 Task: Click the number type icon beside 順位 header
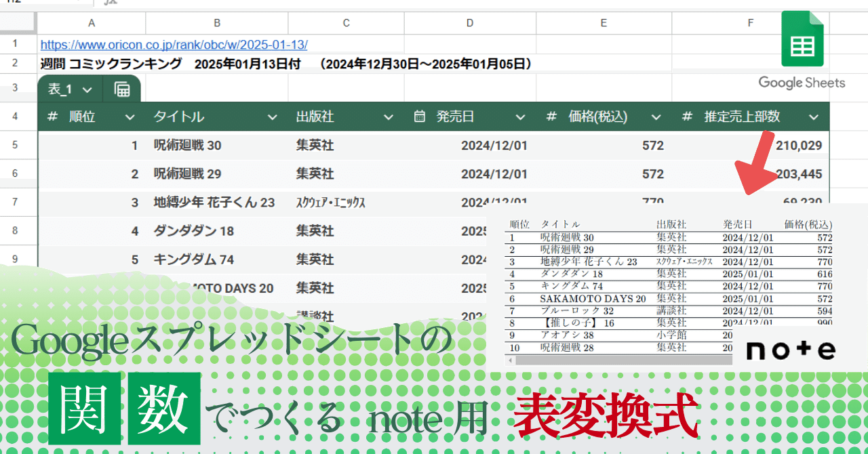click(53, 117)
